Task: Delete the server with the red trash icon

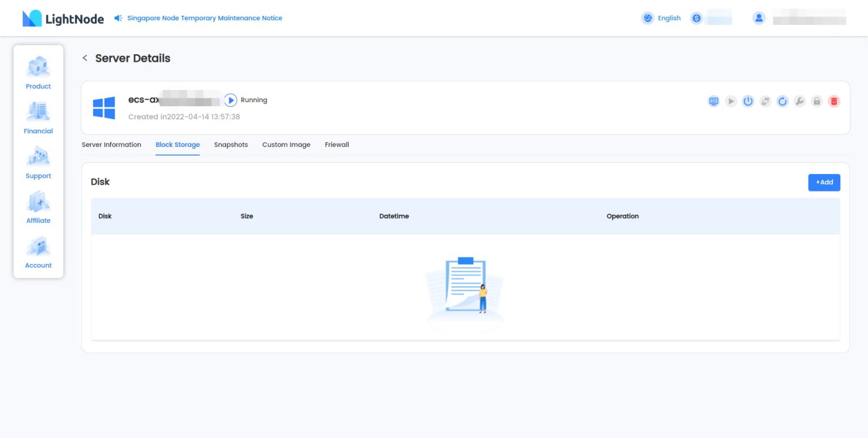Action: tap(834, 101)
